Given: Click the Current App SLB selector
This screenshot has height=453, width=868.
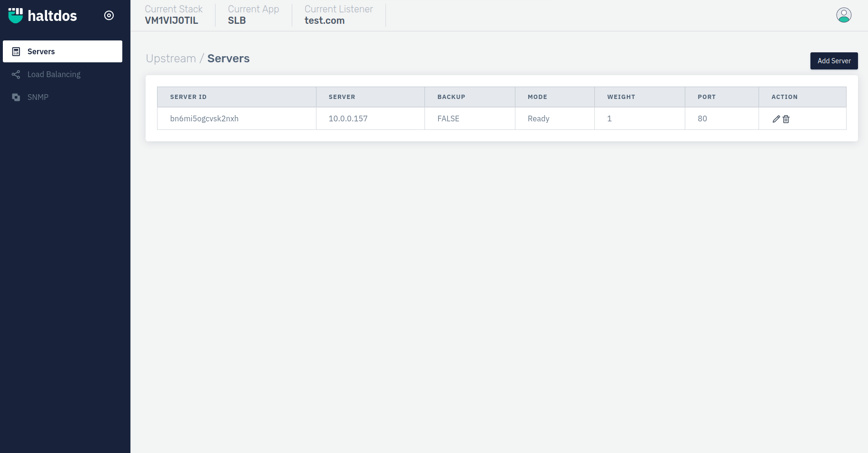Looking at the screenshot, I should pos(253,15).
